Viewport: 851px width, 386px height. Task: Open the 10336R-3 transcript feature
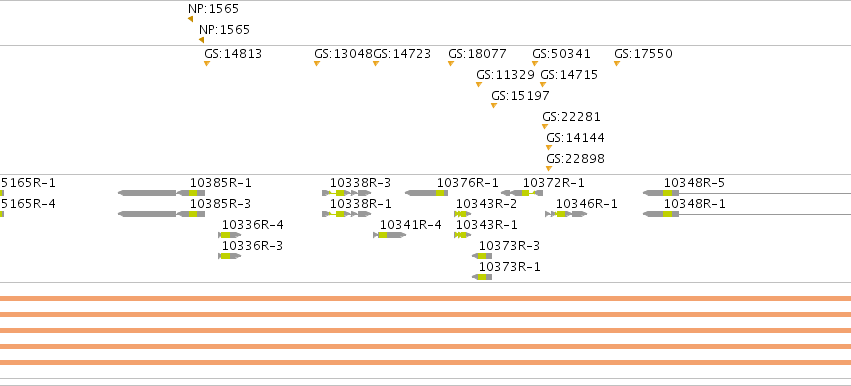coord(230,256)
